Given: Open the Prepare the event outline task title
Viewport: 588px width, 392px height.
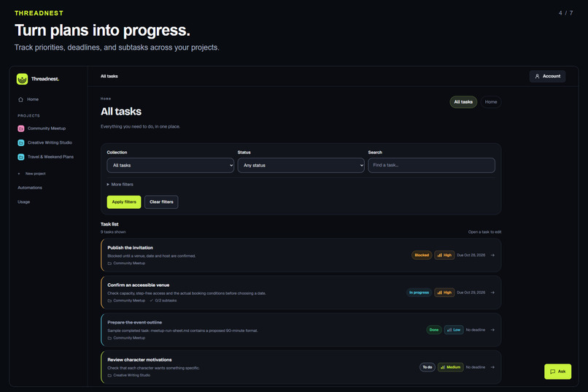Looking at the screenshot, I should point(135,323).
